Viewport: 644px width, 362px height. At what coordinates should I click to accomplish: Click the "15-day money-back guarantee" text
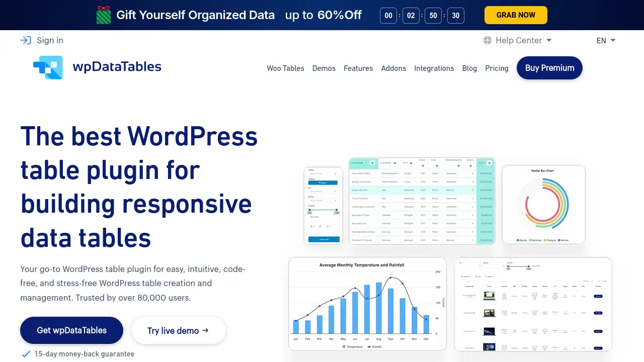(85, 354)
